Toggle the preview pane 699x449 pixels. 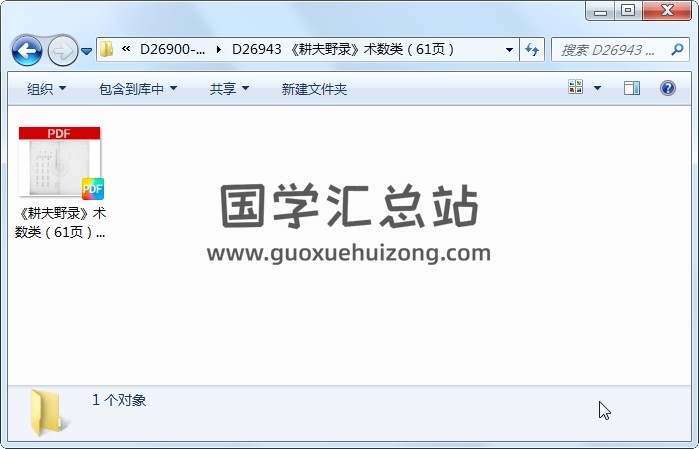(632, 88)
